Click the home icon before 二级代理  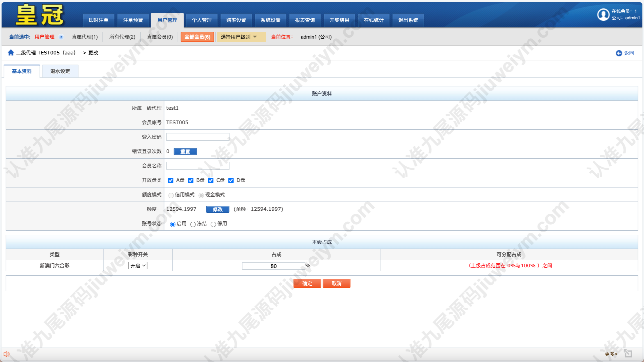[11, 53]
